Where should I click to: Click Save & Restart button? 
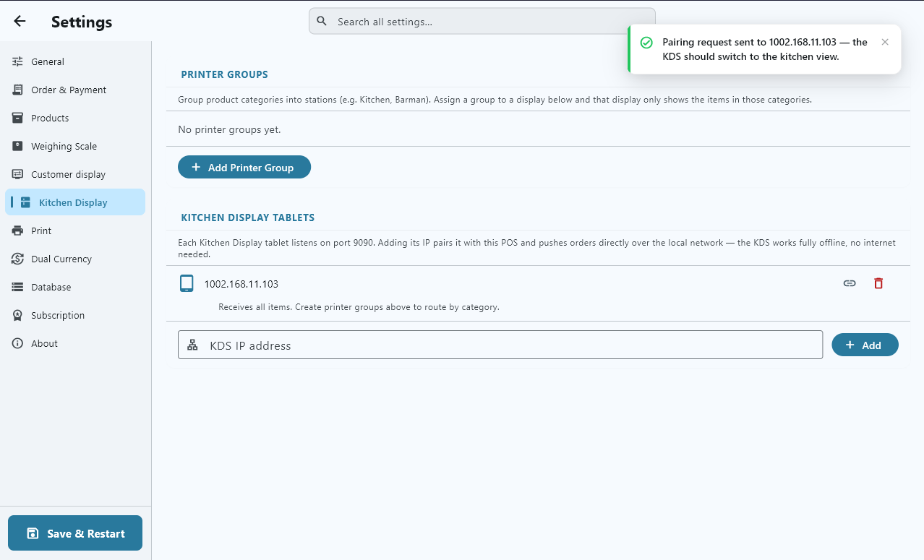click(x=75, y=533)
